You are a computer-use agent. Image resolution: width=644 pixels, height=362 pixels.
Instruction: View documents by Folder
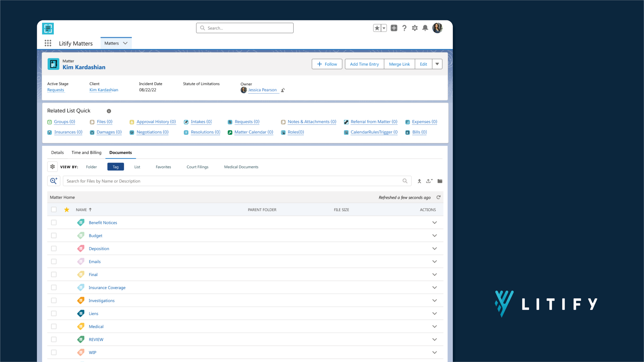tap(91, 167)
